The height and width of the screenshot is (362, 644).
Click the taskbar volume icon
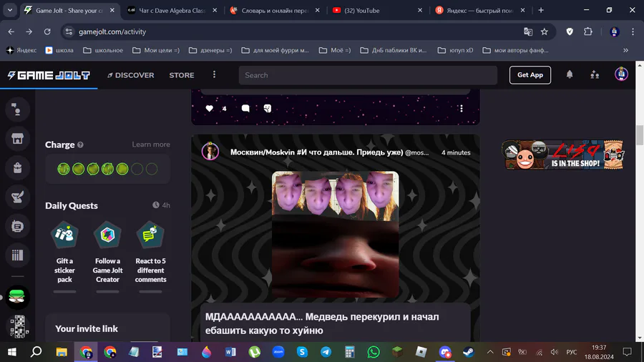pos(555,352)
